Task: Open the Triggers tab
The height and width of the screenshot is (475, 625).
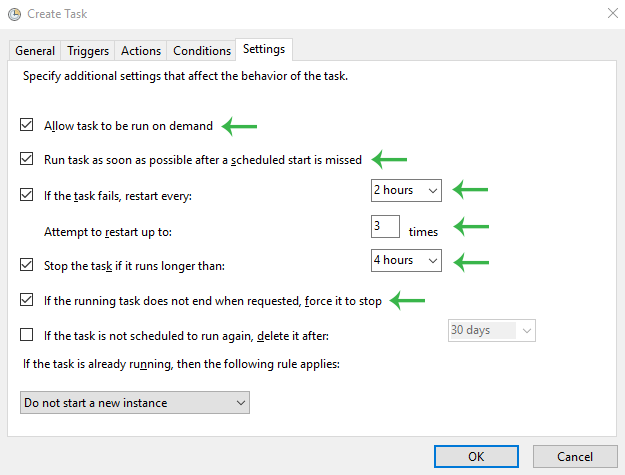Action: 88,51
